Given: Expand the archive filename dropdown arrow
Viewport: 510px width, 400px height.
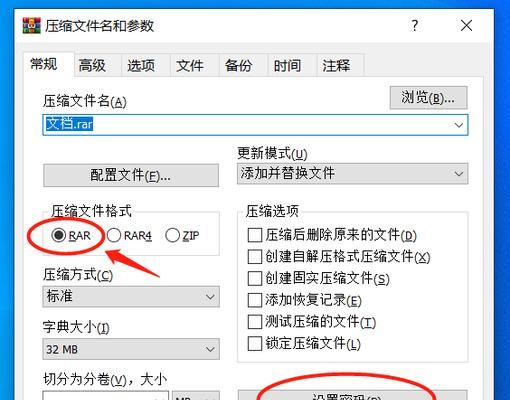Looking at the screenshot, I should (459, 125).
